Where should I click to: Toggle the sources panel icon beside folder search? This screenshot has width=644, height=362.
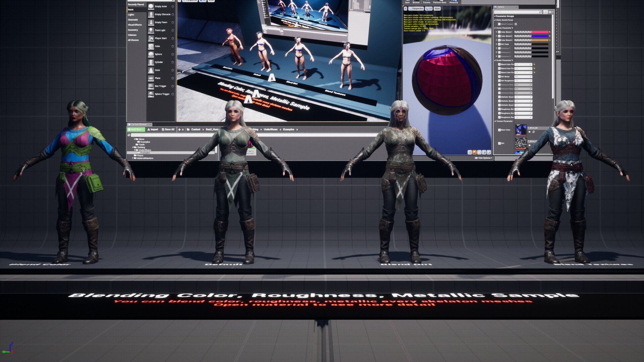pos(129,135)
